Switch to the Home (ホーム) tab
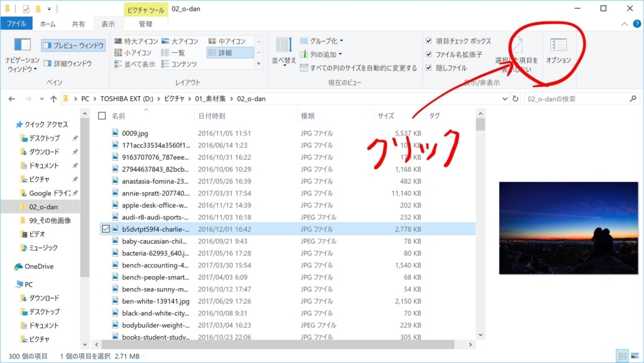This screenshot has height=363, width=644. [x=48, y=24]
